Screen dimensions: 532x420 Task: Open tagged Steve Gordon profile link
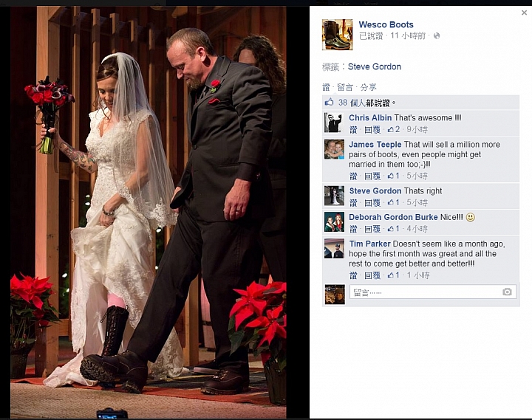click(374, 66)
